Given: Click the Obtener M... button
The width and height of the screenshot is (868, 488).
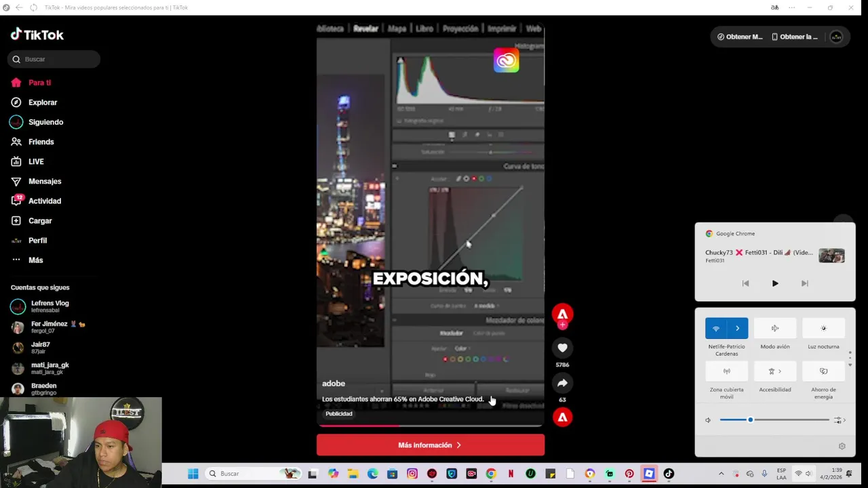Looking at the screenshot, I should tap(740, 37).
